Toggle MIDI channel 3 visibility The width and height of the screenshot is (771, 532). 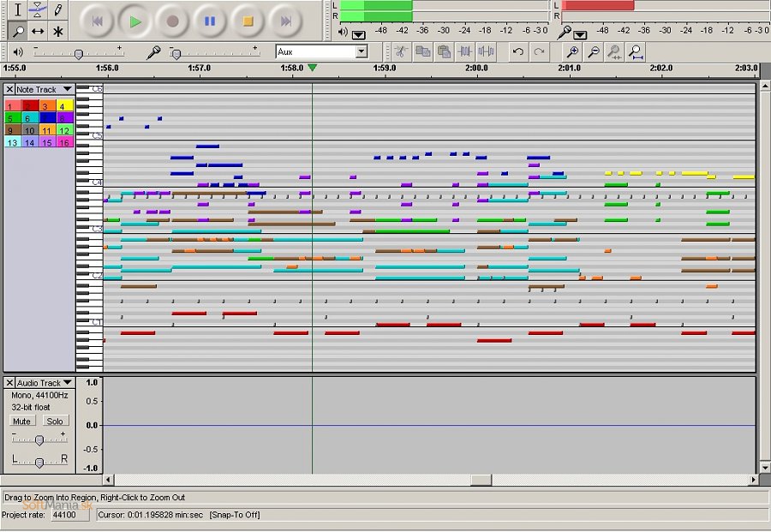[x=47, y=105]
